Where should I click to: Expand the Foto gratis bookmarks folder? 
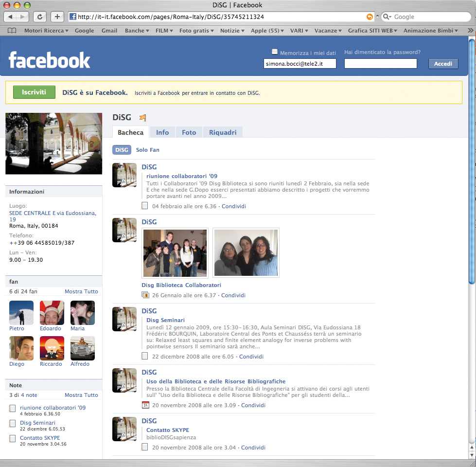click(196, 31)
